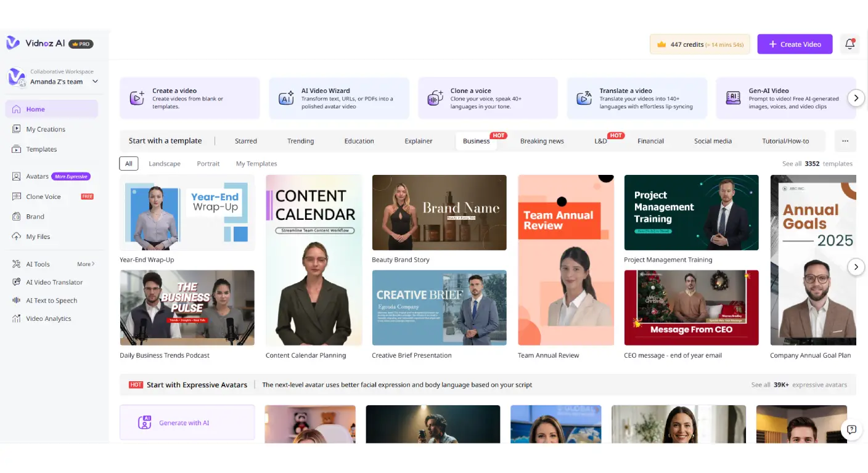The height and width of the screenshot is (473, 868).
Task: Select the Portrait orientation filter
Action: pos(208,164)
